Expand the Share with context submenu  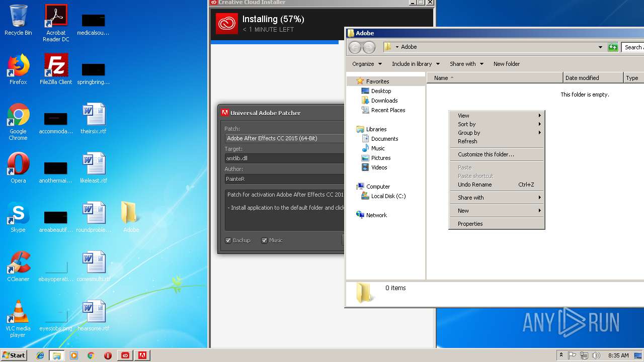(x=497, y=198)
